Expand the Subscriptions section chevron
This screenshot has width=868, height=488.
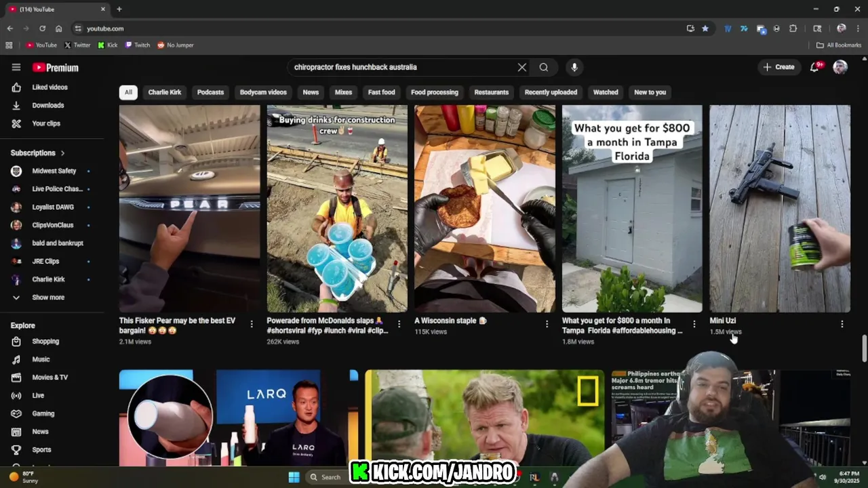tap(62, 153)
